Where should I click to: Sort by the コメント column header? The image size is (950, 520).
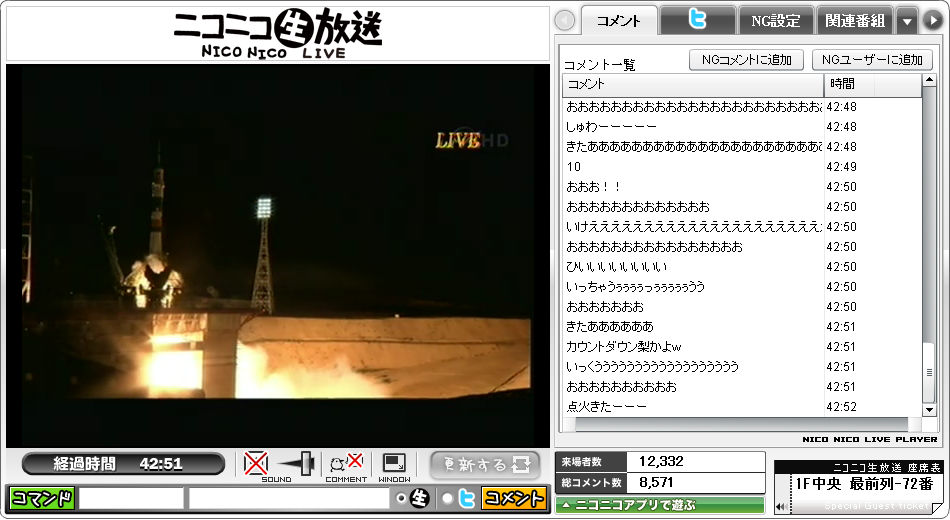click(x=693, y=84)
